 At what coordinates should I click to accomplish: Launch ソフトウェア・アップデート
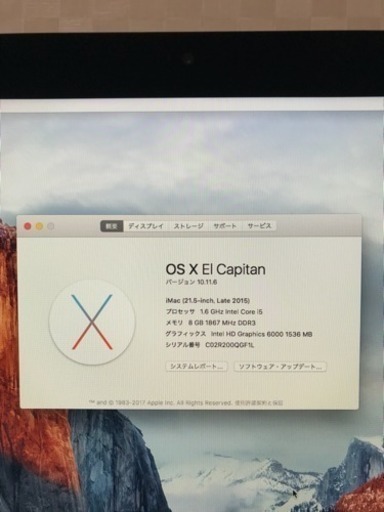click(280, 367)
